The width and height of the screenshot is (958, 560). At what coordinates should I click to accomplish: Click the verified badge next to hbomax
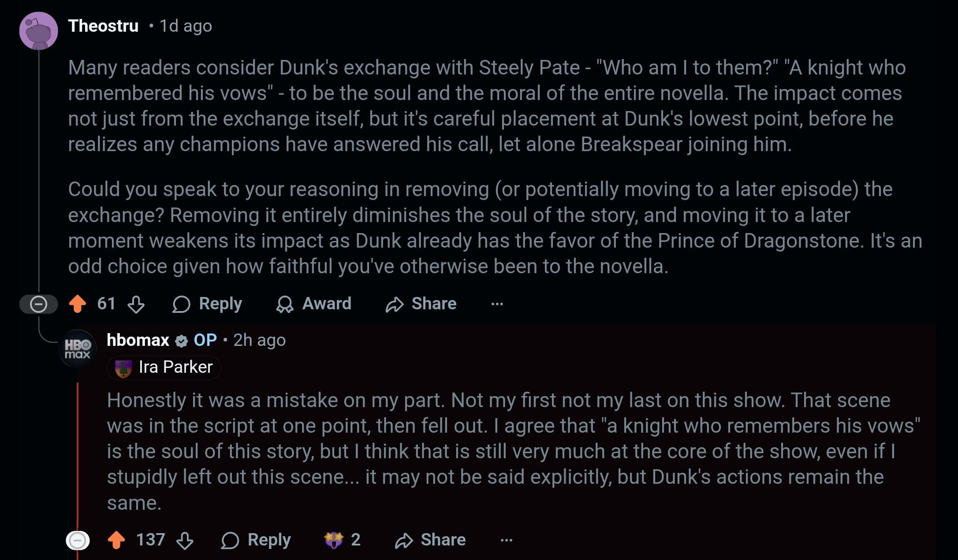(181, 341)
